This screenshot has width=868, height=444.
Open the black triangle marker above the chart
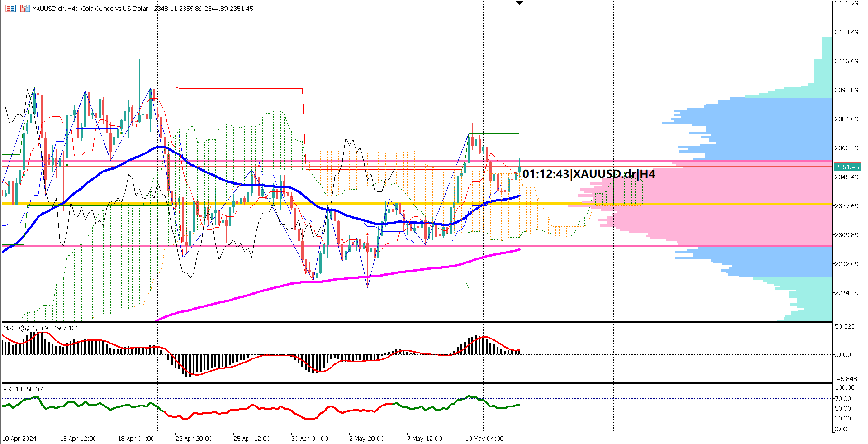tap(520, 3)
